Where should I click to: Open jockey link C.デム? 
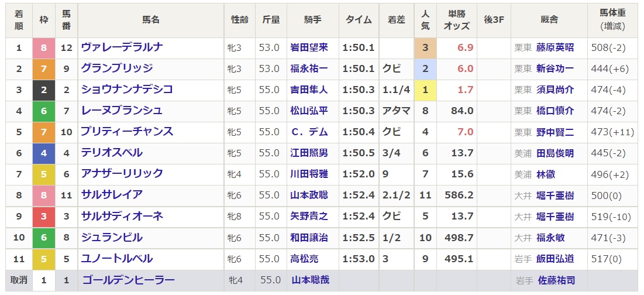pos(309,132)
